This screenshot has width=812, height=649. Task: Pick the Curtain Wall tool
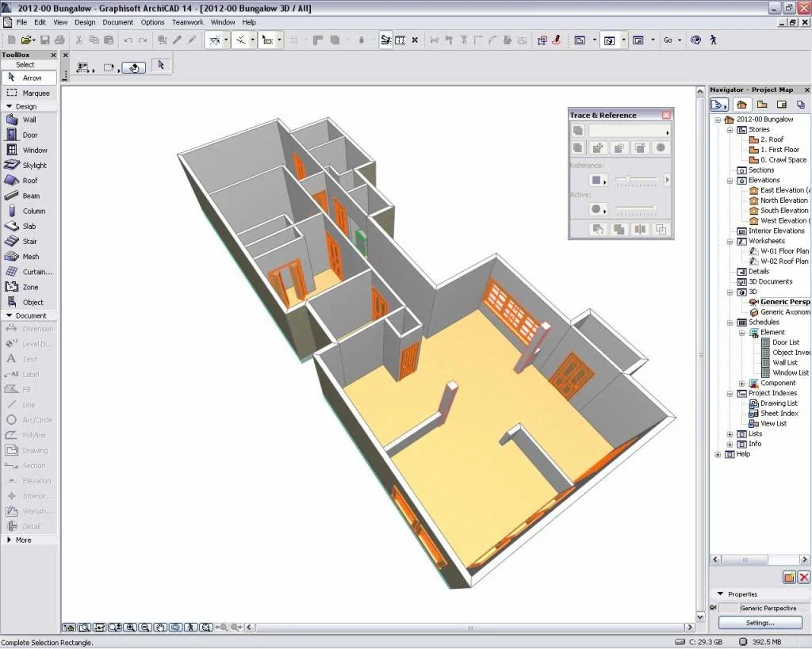pos(29,272)
